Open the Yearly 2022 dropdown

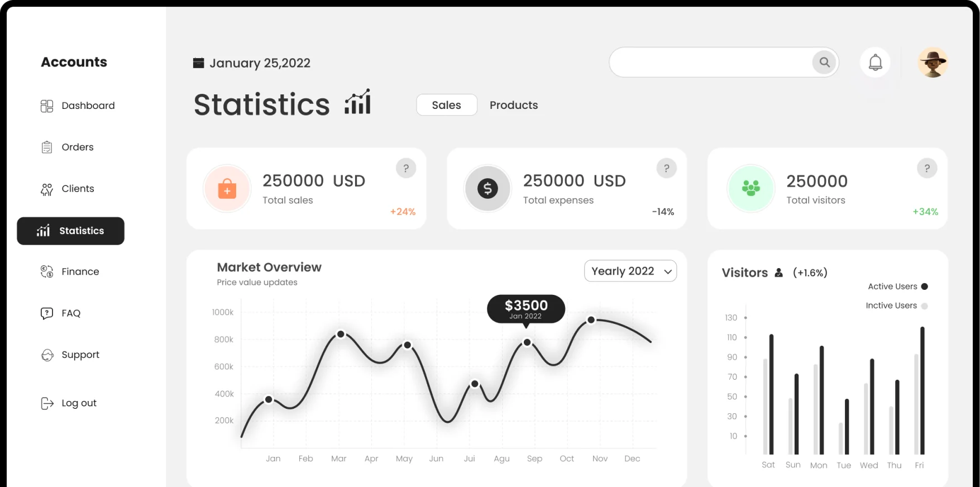[630, 271]
